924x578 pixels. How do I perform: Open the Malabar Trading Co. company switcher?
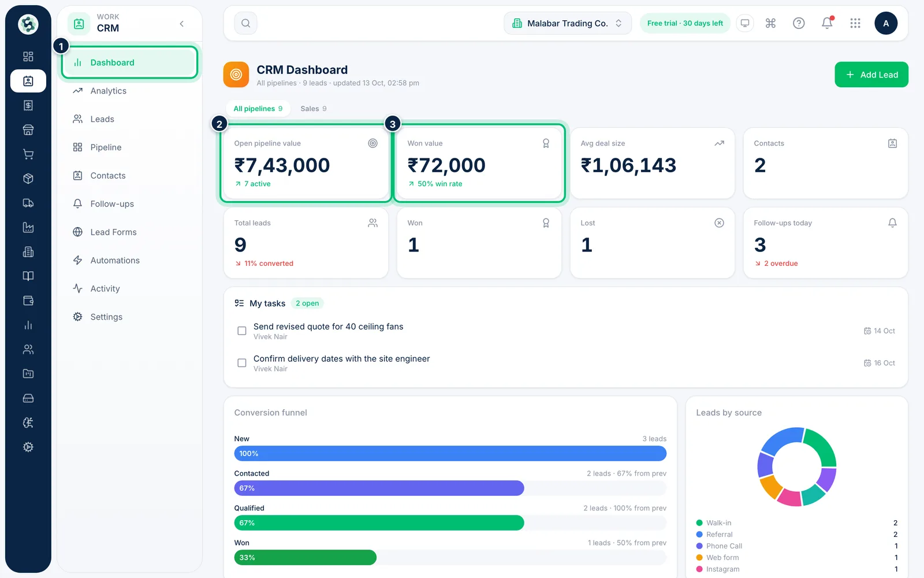tap(568, 23)
